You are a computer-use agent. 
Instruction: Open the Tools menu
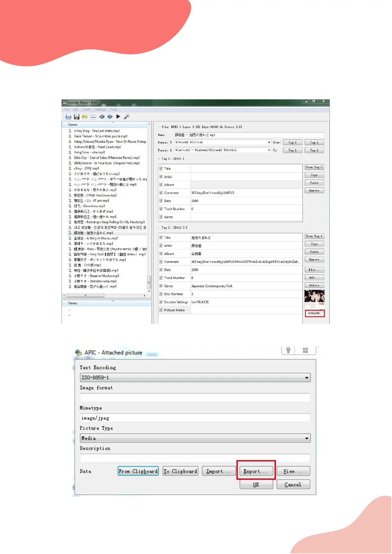pos(86,110)
